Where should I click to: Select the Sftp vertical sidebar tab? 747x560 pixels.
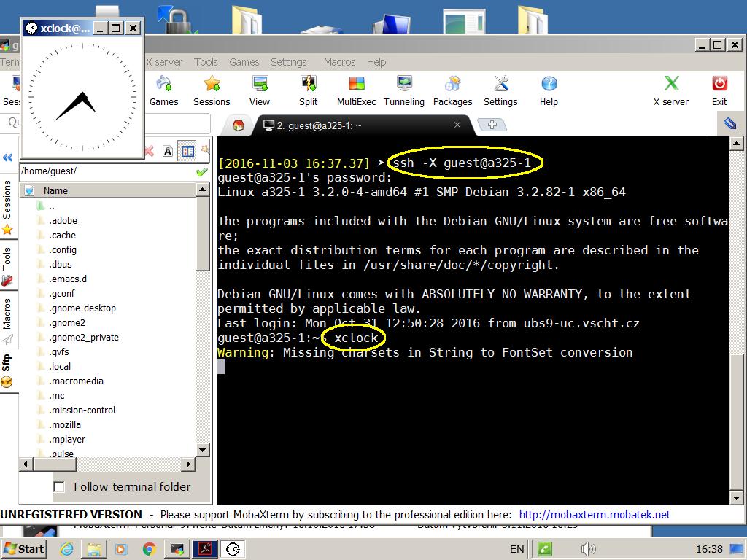coord(7,370)
